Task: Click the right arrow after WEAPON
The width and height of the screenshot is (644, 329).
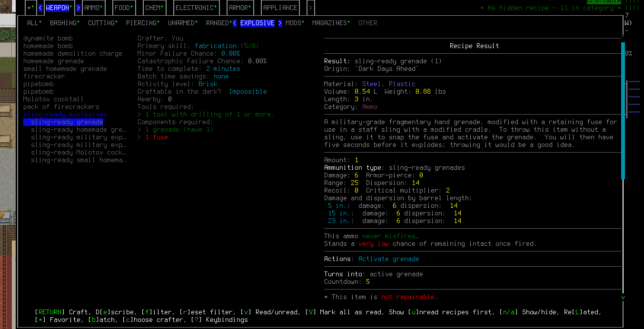Action: 79,8
